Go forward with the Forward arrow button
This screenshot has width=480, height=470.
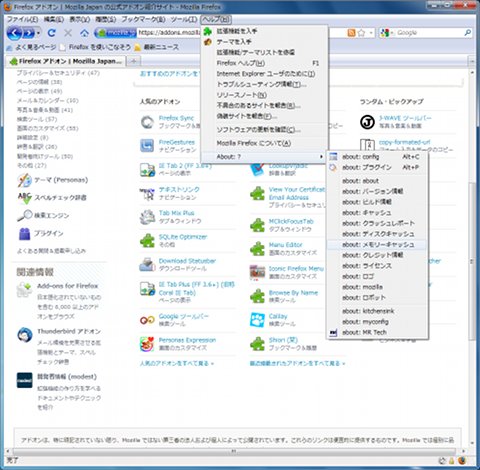click(x=29, y=33)
